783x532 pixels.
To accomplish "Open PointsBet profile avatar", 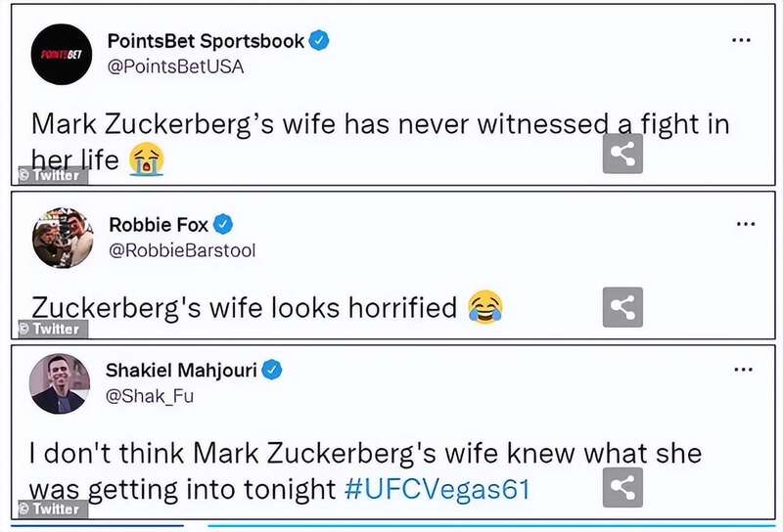I will 62,54.
